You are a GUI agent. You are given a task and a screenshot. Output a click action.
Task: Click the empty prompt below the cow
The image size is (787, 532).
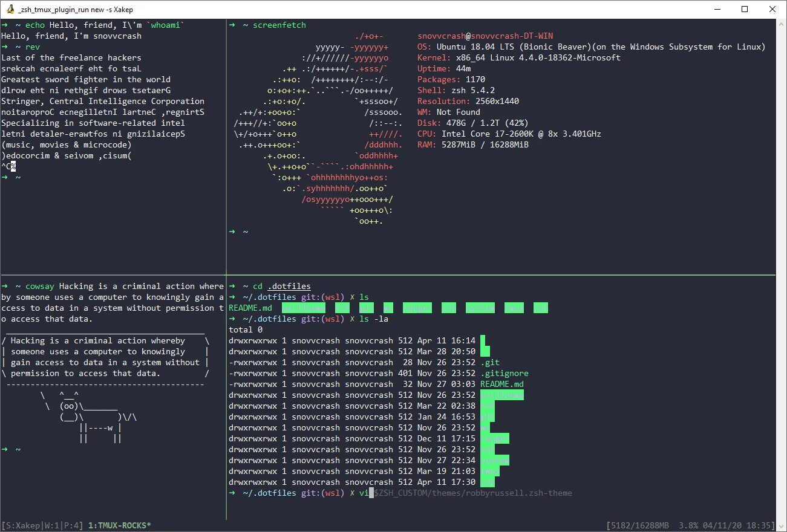(x=11, y=449)
